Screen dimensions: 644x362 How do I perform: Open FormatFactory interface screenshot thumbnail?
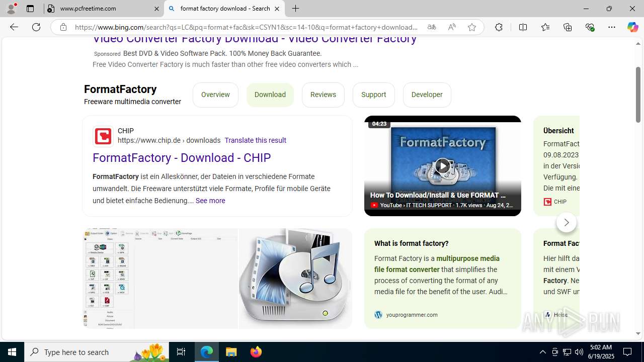[161, 279]
